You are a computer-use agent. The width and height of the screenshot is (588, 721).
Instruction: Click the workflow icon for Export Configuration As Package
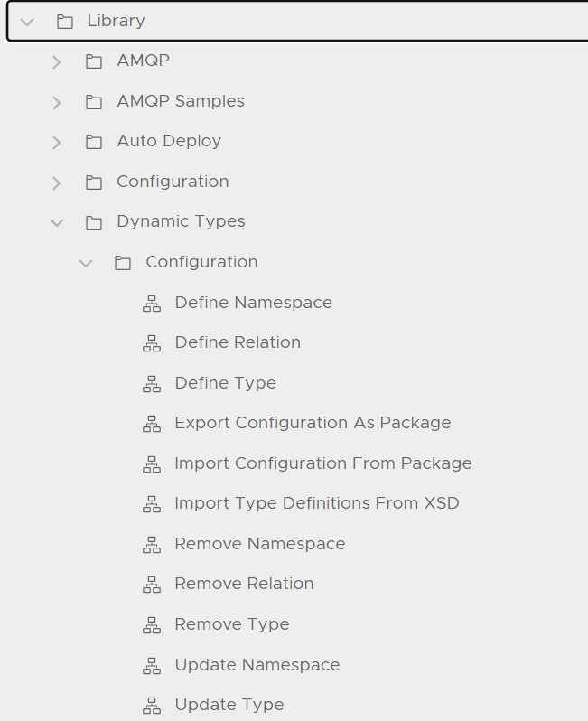pos(152,424)
